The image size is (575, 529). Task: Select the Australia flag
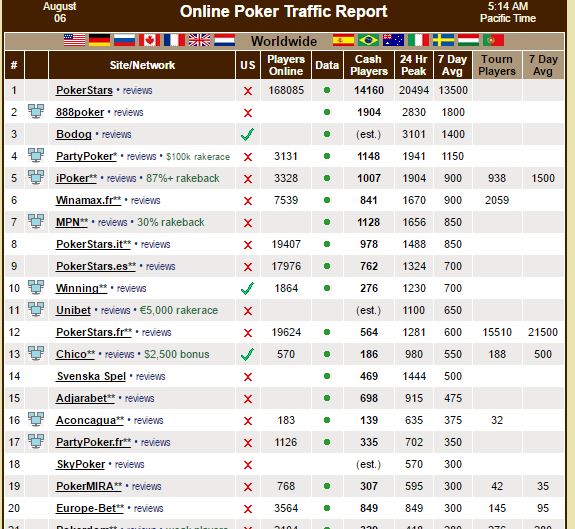pos(393,40)
